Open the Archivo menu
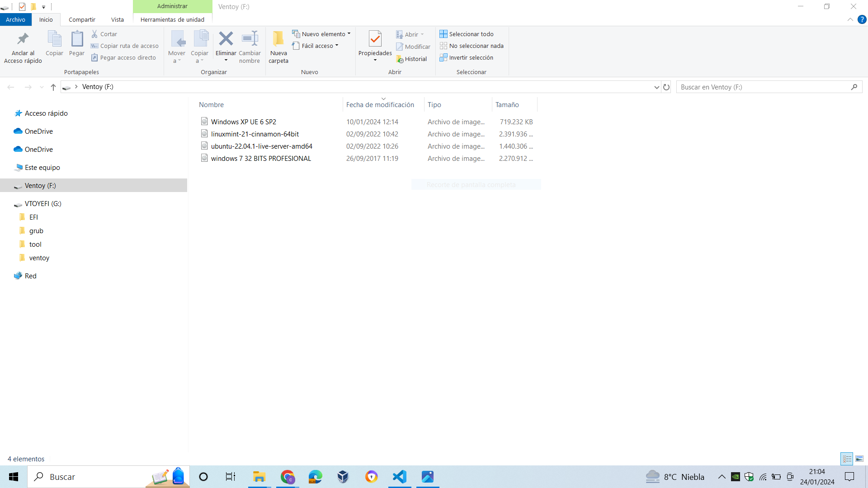The width and height of the screenshot is (868, 488). click(15, 19)
